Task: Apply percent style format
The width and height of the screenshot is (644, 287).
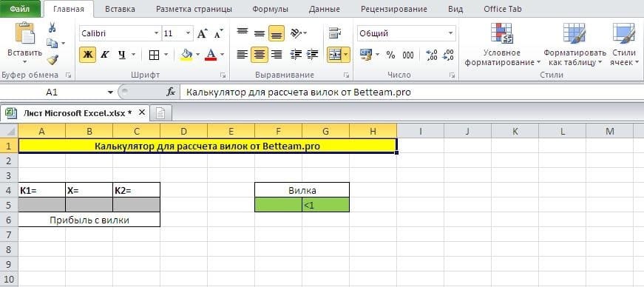Action: click(390, 55)
